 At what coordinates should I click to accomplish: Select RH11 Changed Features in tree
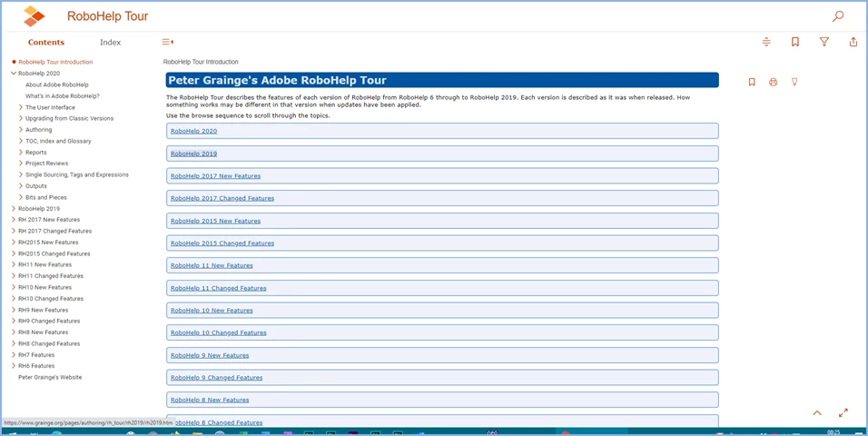(51, 276)
